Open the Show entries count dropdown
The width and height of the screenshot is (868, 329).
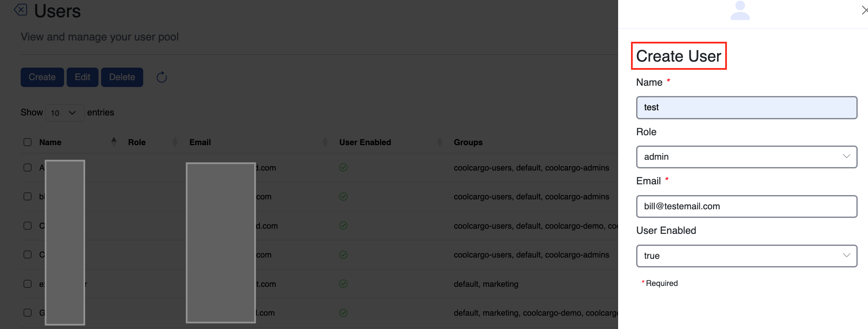coord(65,113)
